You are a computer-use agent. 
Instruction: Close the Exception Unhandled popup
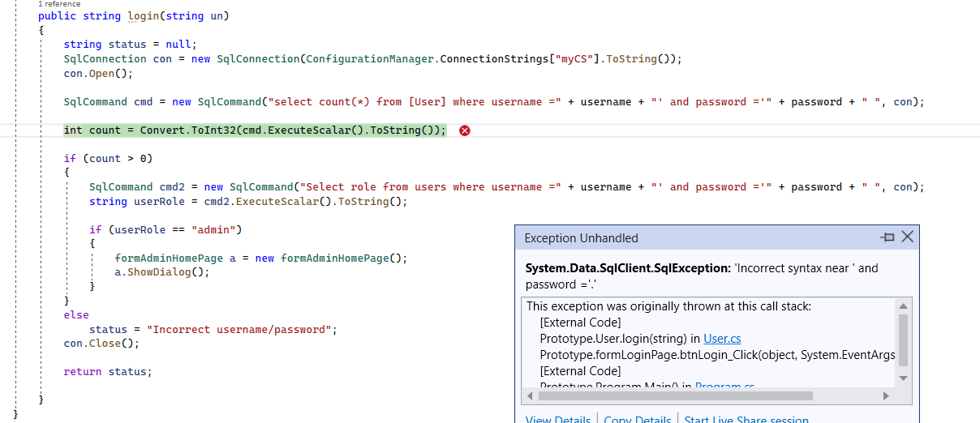[907, 237]
